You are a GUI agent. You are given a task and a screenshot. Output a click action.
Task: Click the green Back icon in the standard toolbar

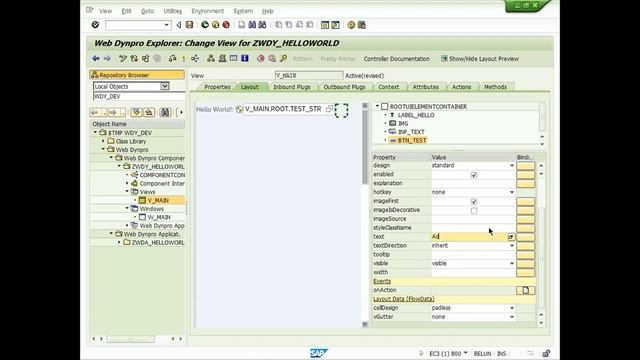point(205,25)
